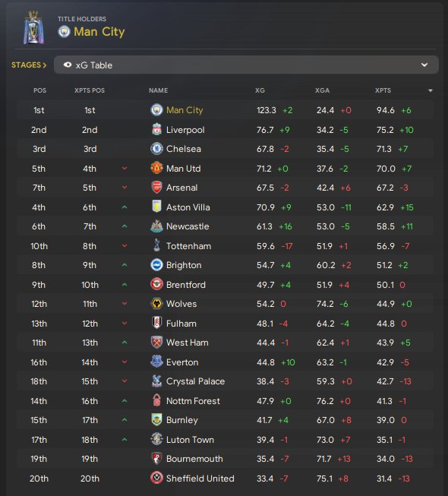Click the Man Utd club crest
448x496 pixels.
[156, 169]
